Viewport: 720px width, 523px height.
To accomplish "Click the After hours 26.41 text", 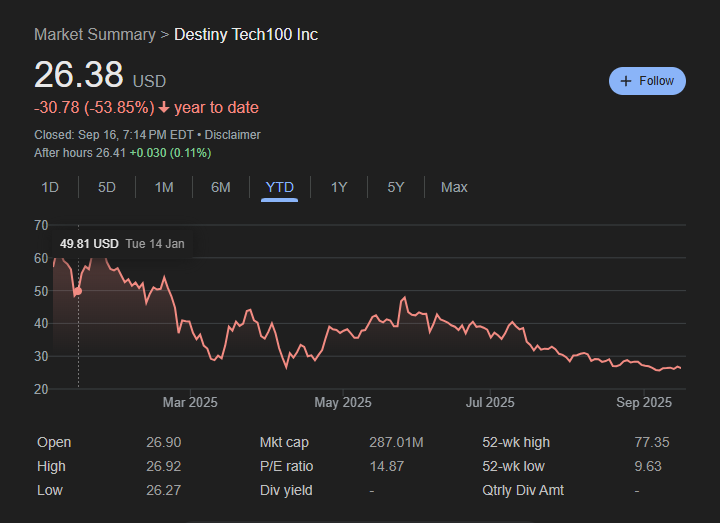I will tap(80, 153).
